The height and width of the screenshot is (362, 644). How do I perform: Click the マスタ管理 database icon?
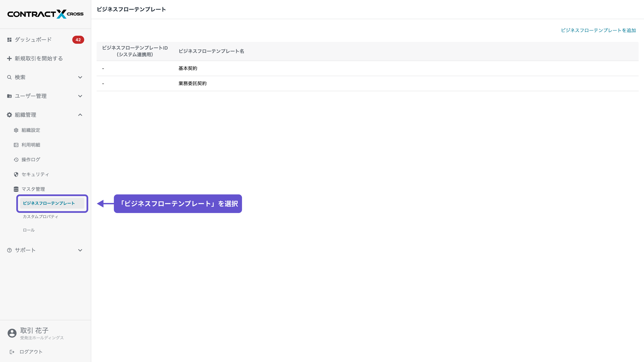[x=16, y=189]
